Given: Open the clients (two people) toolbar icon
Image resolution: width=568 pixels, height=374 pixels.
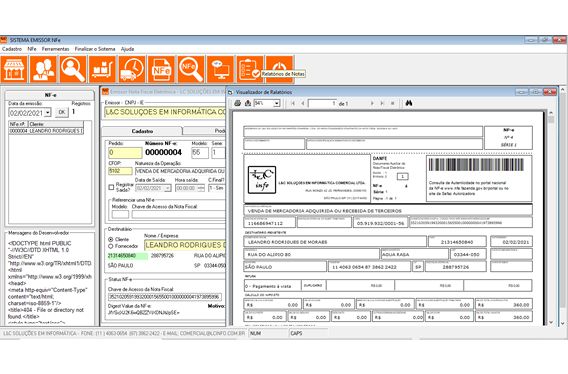Looking at the screenshot, I should pos(43,69).
